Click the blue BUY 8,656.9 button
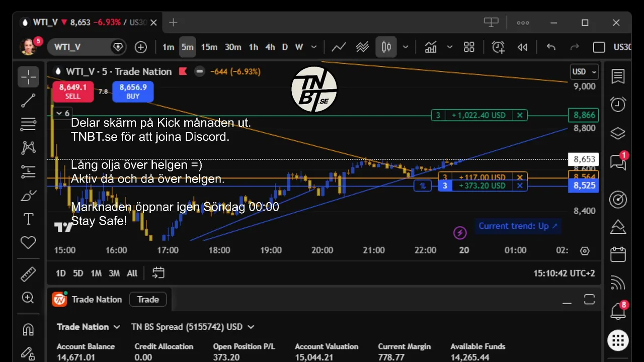The width and height of the screenshot is (644, 362). tap(133, 92)
